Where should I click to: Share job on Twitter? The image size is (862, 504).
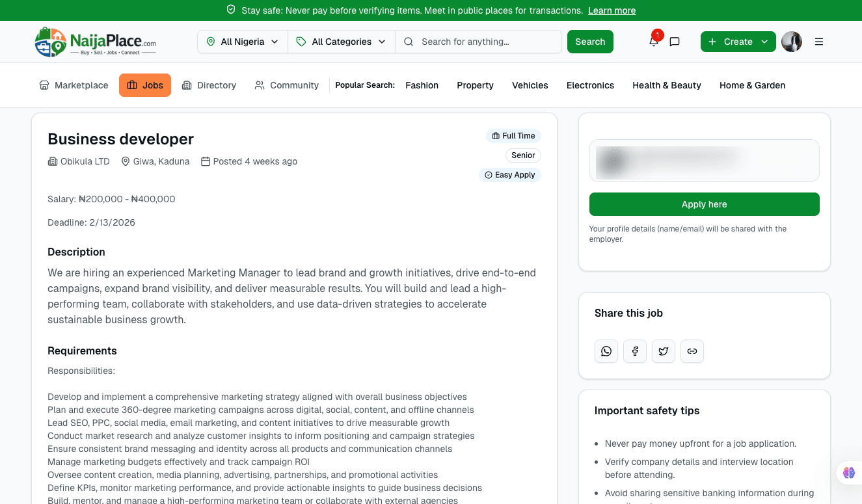(x=664, y=351)
